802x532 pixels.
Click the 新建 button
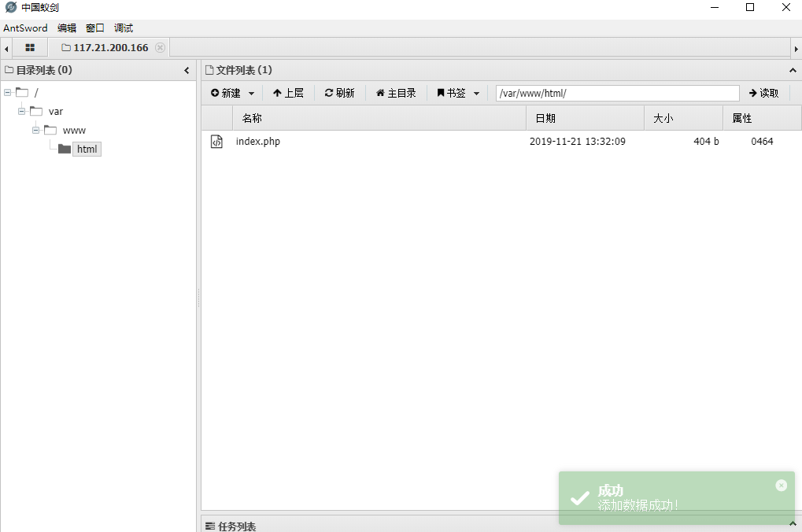click(x=226, y=93)
